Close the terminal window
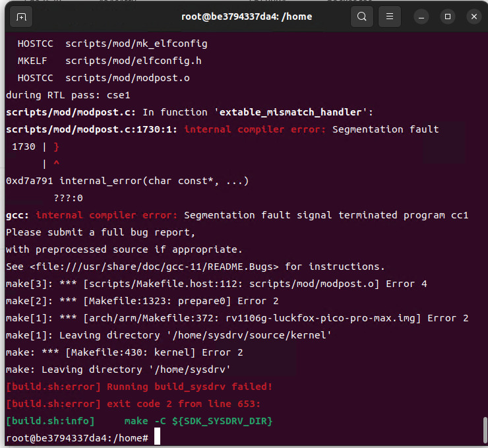488x448 pixels. tap(474, 16)
